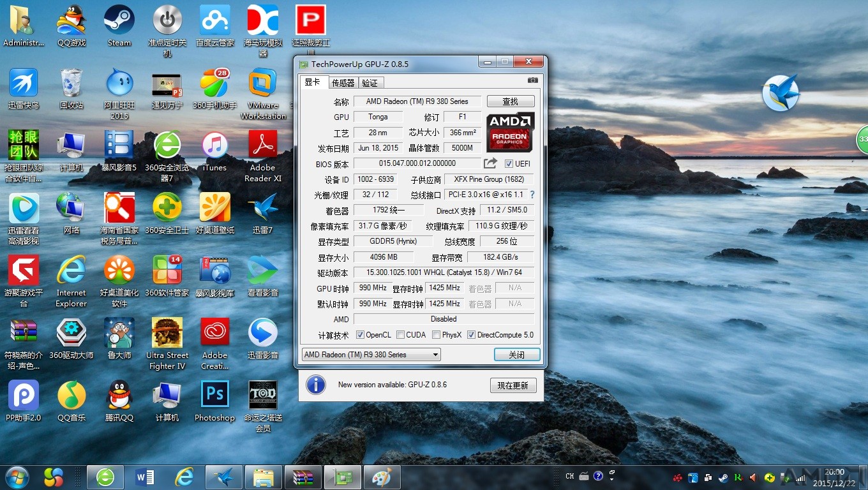Viewport: 868px width, 490px height.
Task: Switch to the 显卡 tab
Action: [x=313, y=82]
